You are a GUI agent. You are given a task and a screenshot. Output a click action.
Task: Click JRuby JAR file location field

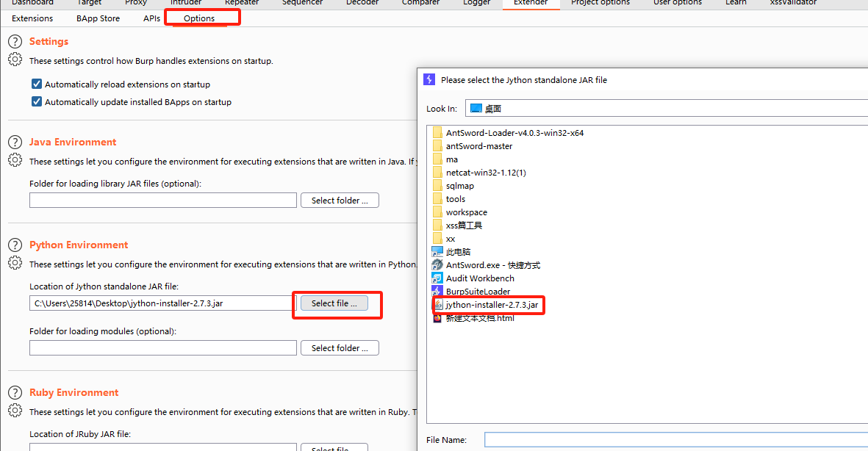coord(163,447)
